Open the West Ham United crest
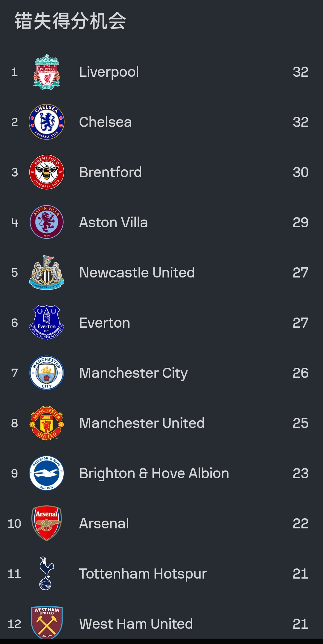 47,623
